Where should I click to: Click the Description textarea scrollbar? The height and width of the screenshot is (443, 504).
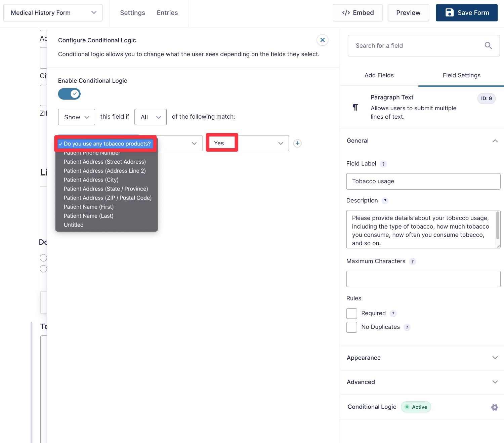pos(498,225)
